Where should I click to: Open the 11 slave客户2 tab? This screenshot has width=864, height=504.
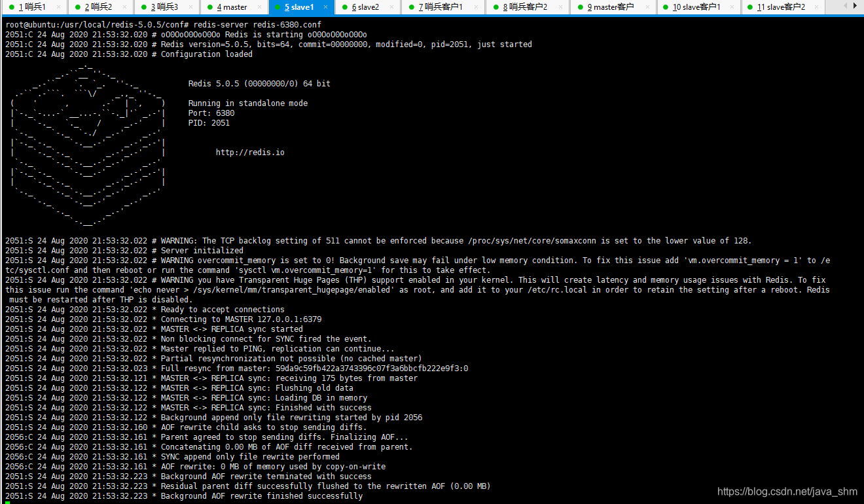pyautogui.click(x=782, y=7)
